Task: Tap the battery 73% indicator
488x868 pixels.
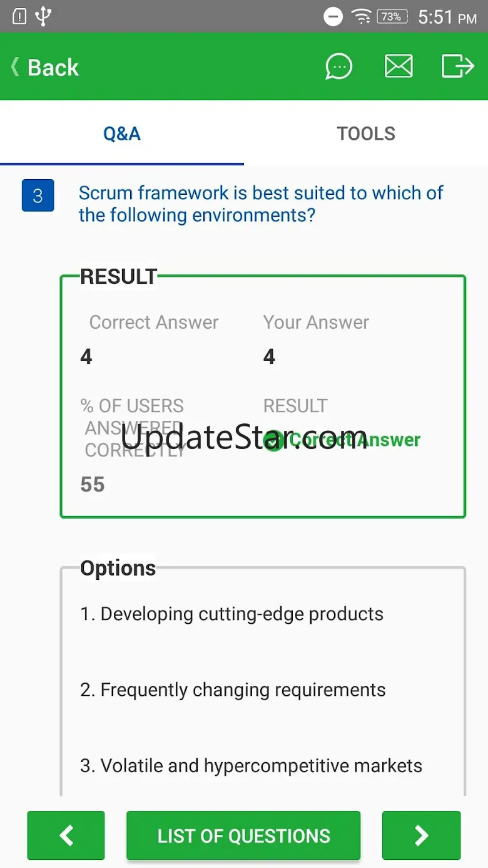Action: 391,17
